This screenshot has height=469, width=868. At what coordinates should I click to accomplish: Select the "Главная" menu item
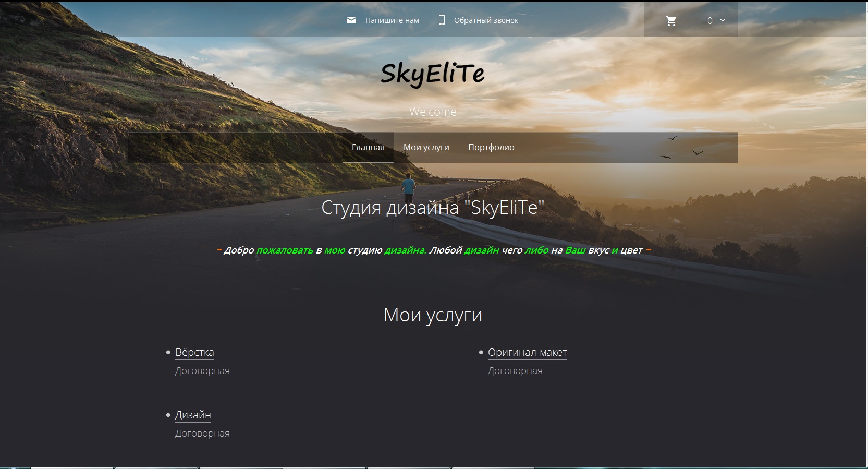coord(368,147)
